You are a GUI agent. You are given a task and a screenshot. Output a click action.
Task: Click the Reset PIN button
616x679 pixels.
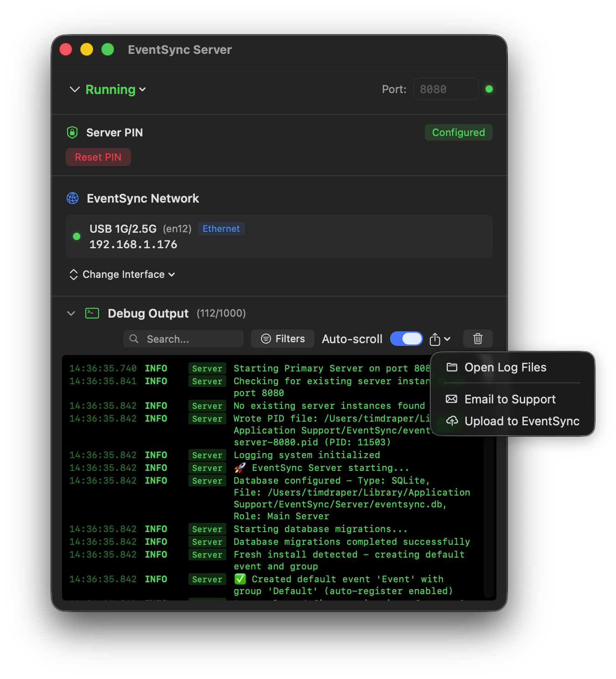98,157
